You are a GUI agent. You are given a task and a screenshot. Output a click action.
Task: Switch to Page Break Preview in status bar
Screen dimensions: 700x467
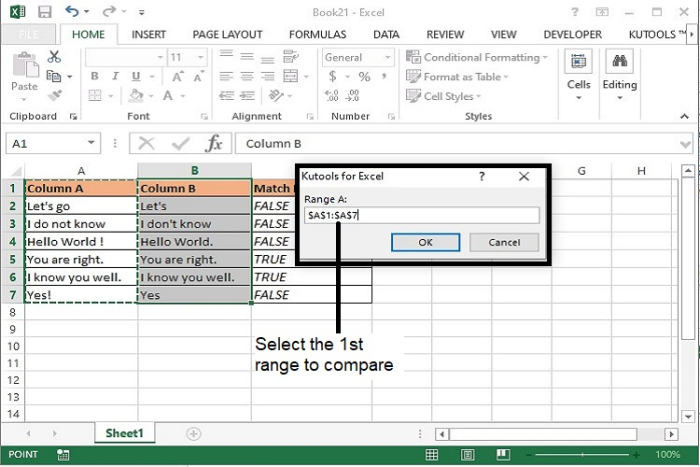click(x=503, y=454)
